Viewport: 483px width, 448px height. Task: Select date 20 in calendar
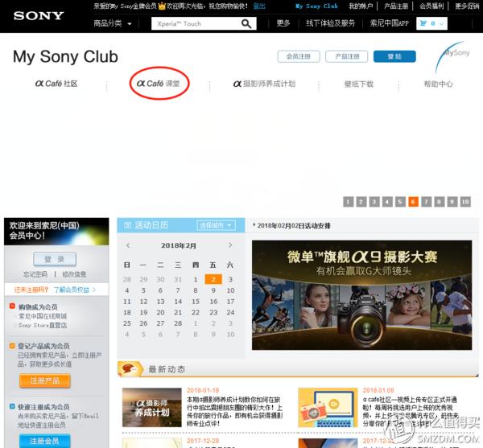pos(160,312)
